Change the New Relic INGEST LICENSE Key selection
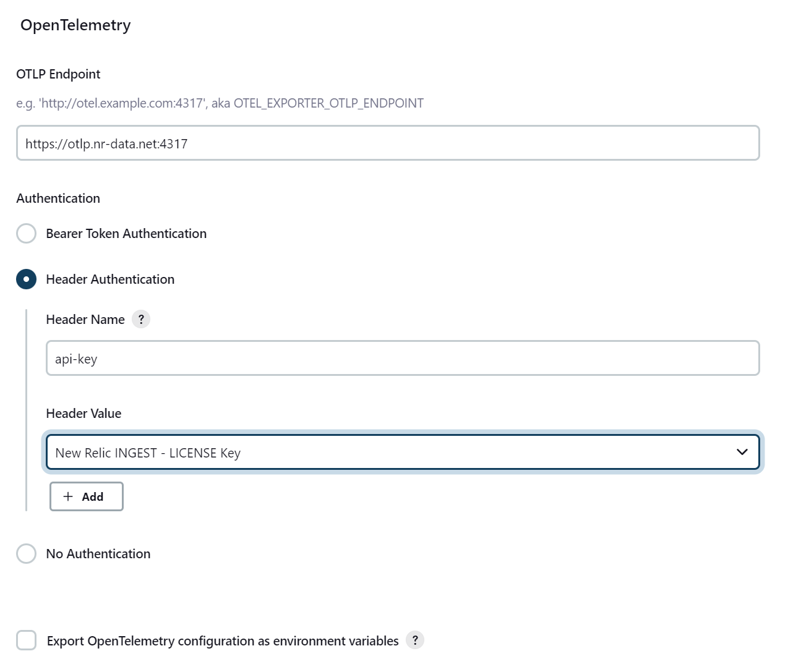 402,452
